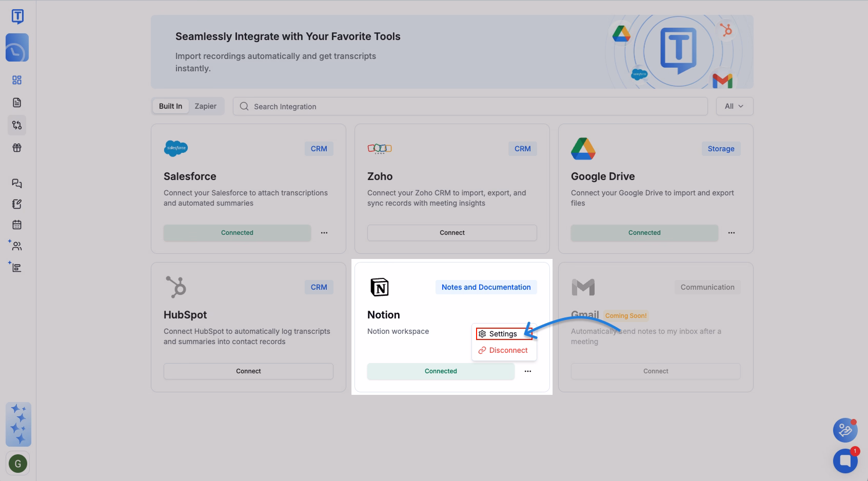Select the AI contacts icon in sidebar

tap(17, 246)
